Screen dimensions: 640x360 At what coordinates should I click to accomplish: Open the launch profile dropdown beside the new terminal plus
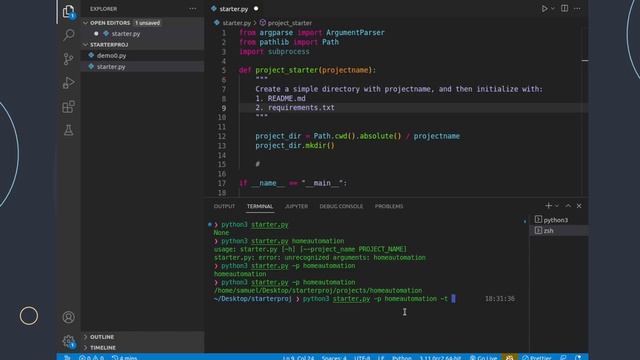(557, 206)
